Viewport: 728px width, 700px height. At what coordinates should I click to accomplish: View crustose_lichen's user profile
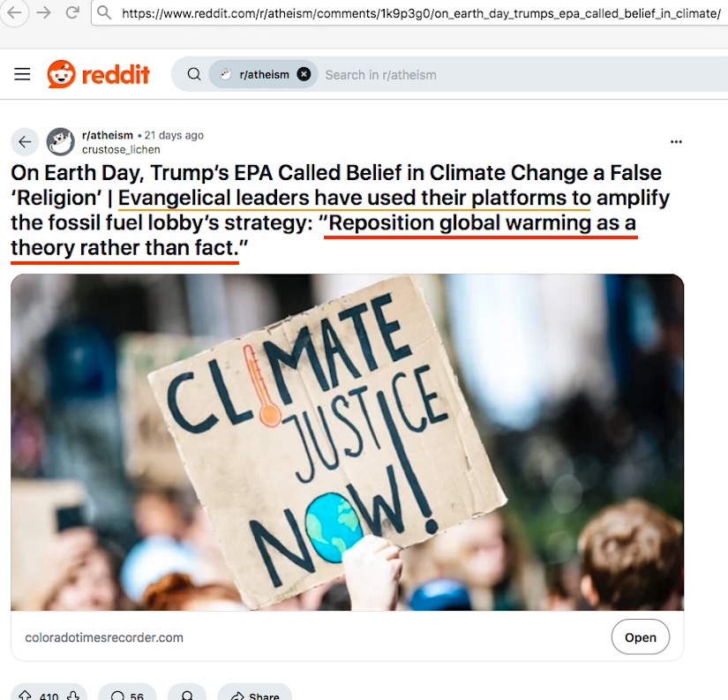coord(121,149)
